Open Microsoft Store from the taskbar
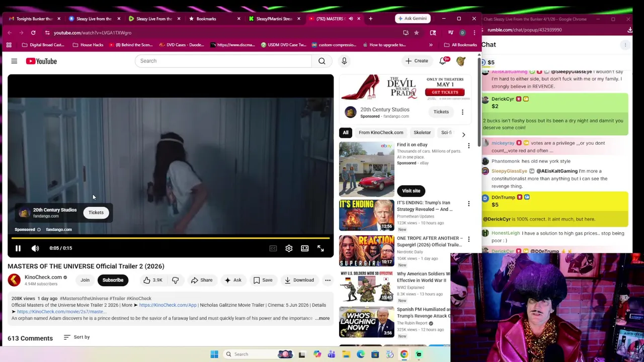Screen dimensions: 644x362 [x=375, y=354]
